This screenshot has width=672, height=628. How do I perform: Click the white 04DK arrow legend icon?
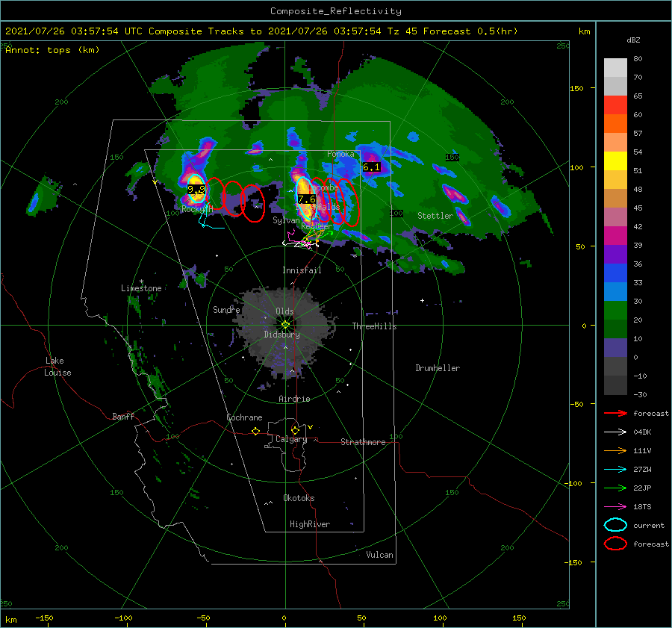616,432
